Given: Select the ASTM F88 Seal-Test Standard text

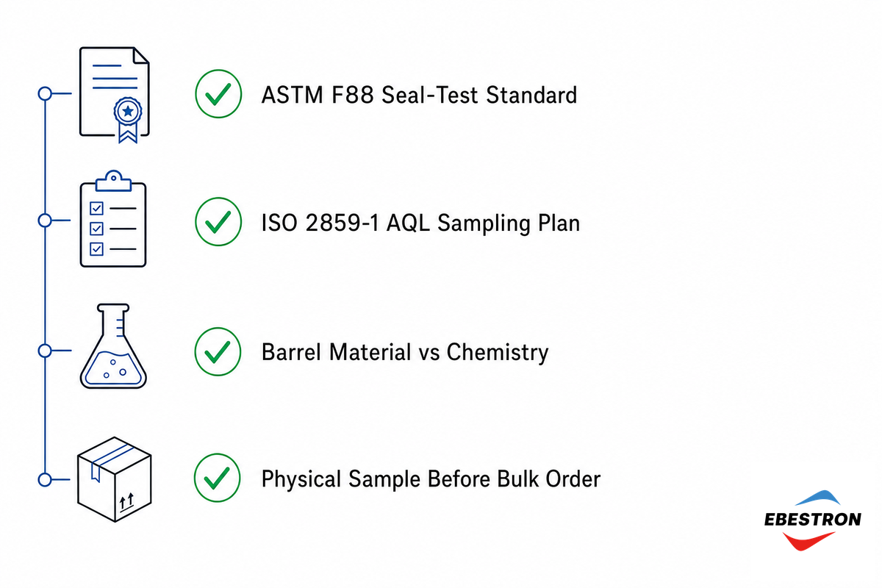Looking at the screenshot, I should click(x=419, y=95).
